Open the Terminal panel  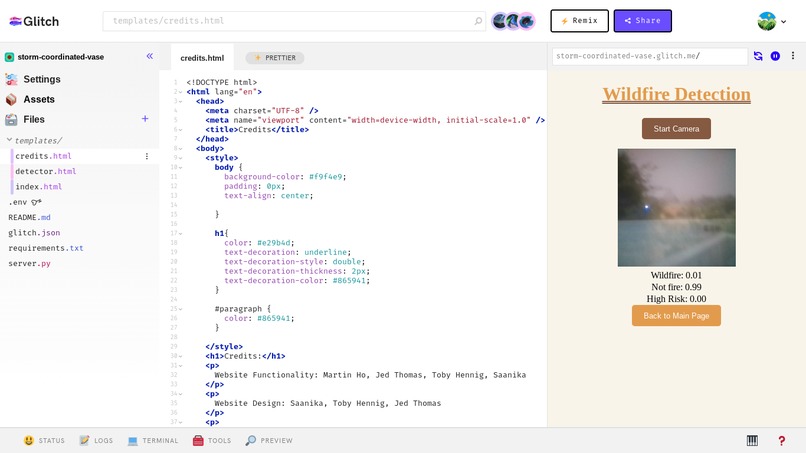[153, 441]
